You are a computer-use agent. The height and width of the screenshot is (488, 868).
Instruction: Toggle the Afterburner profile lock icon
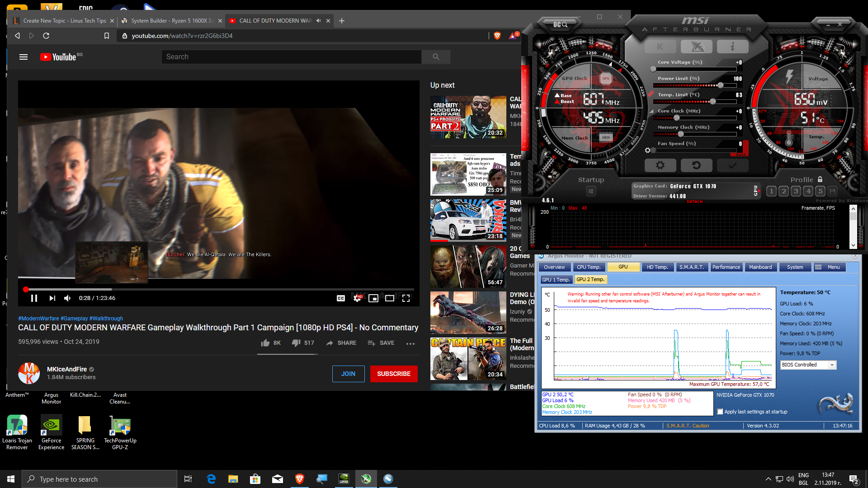coord(820,179)
